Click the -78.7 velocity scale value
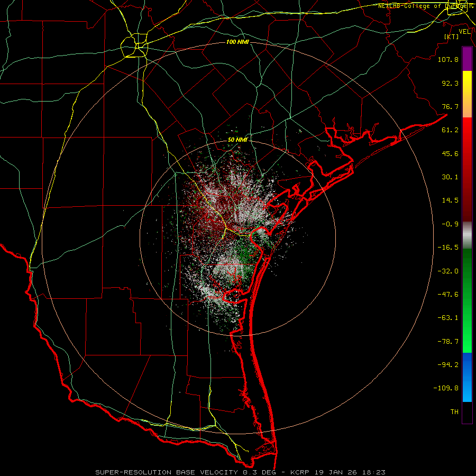 448,342
